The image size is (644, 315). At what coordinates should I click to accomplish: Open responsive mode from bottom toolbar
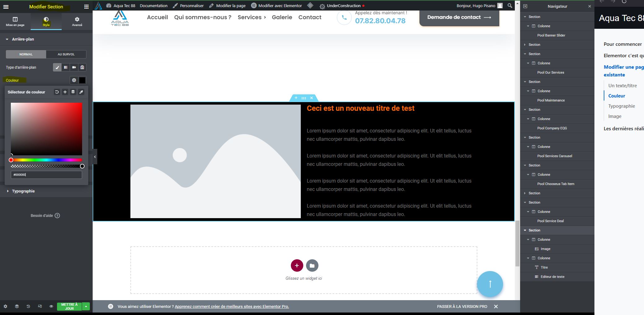tap(40, 306)
